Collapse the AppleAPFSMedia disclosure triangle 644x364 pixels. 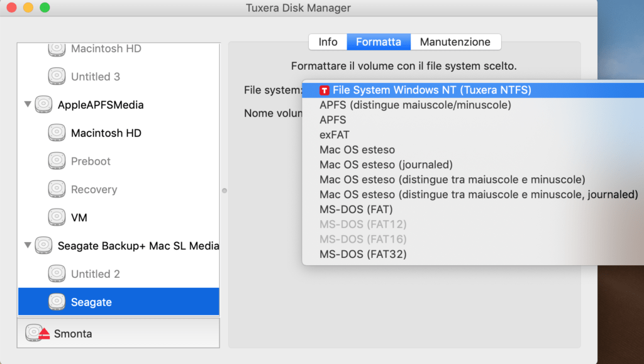point(28,104)
